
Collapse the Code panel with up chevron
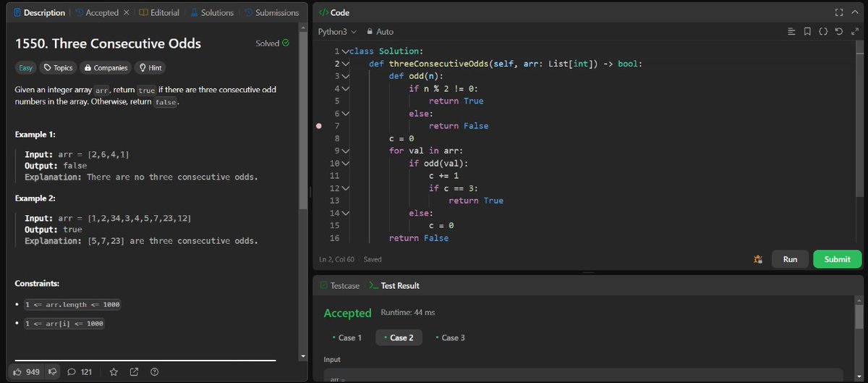tap(856, 12)
